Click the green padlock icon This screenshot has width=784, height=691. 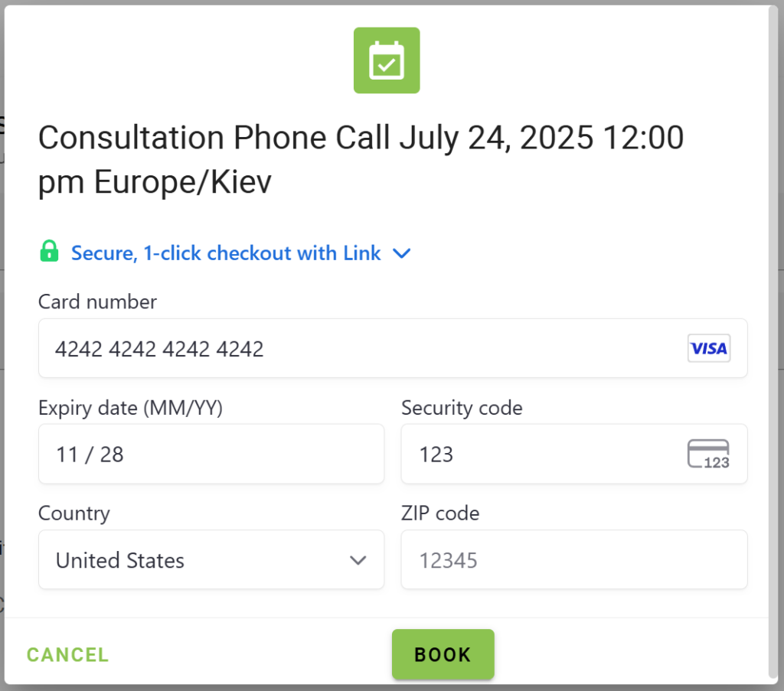(49, 251)
